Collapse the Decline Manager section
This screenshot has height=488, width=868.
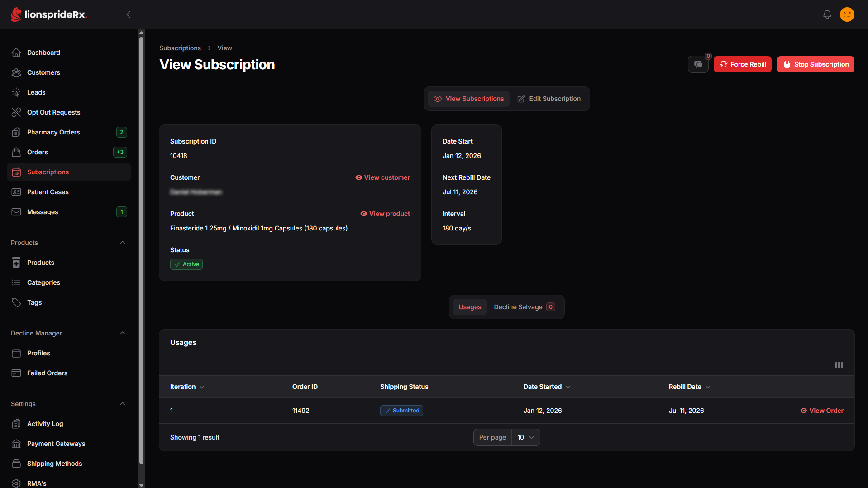[122, 333]
